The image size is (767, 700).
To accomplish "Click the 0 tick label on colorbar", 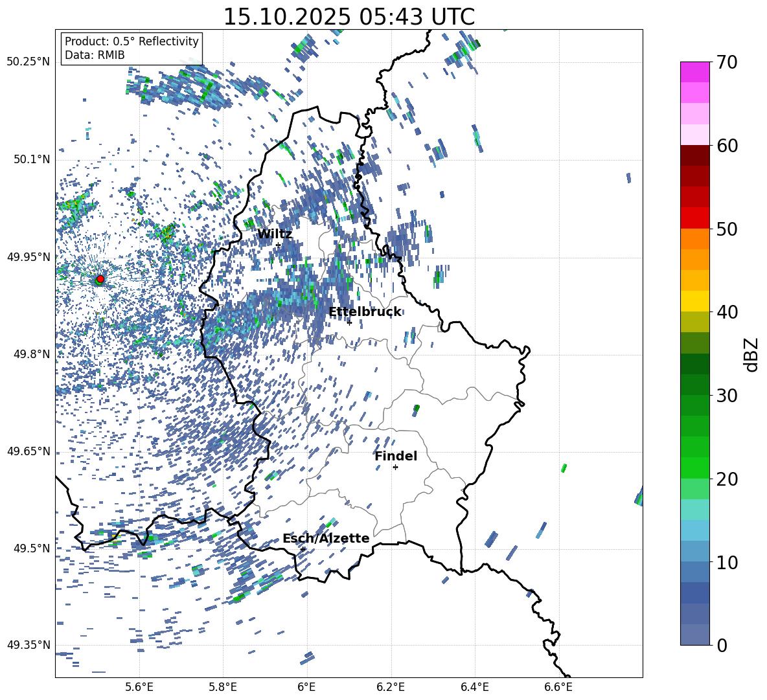I will point(722,645).
